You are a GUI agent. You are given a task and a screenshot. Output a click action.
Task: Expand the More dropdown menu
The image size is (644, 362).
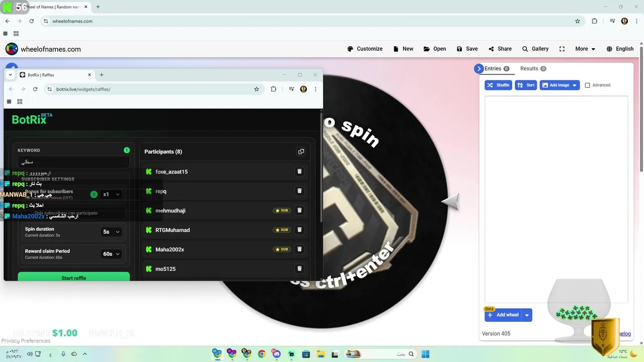pyautogui.click(x=585, y=49)
